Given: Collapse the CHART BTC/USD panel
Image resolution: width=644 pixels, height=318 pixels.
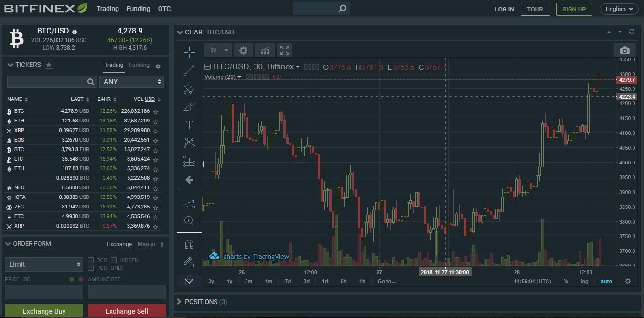Looking at the screenshot, I should coord(180,33).
